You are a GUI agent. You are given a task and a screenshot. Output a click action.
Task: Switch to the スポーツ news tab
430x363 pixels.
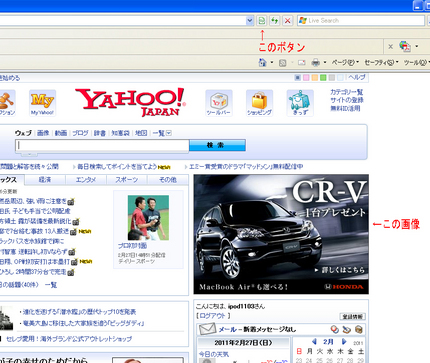pos(127,180)
